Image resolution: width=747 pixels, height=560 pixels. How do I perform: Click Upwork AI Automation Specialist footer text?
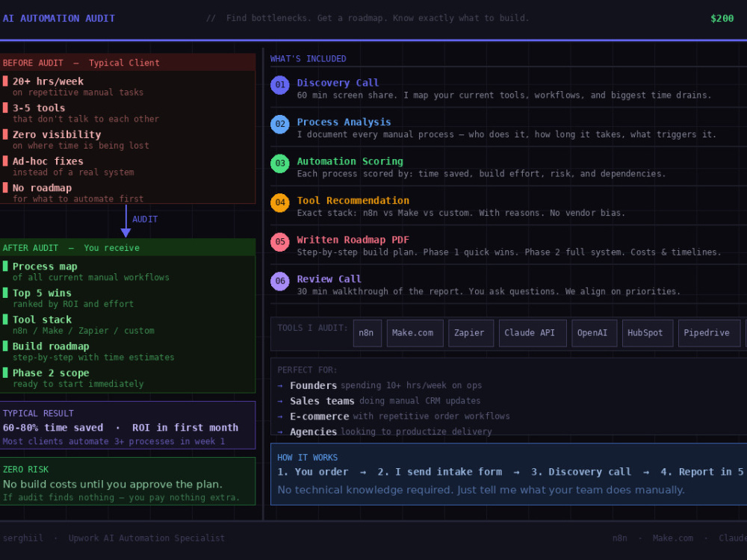coord(146,538)
